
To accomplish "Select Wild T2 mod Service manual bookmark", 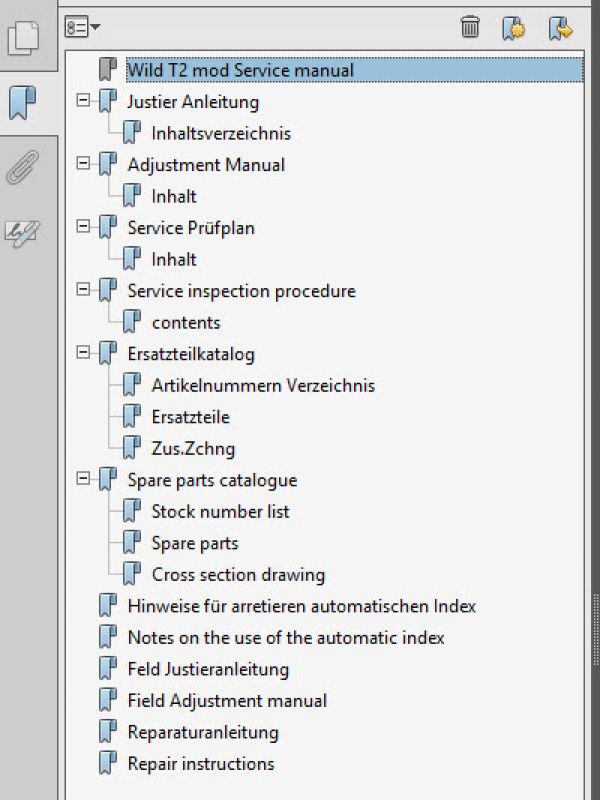I will (x=240, y=70).
